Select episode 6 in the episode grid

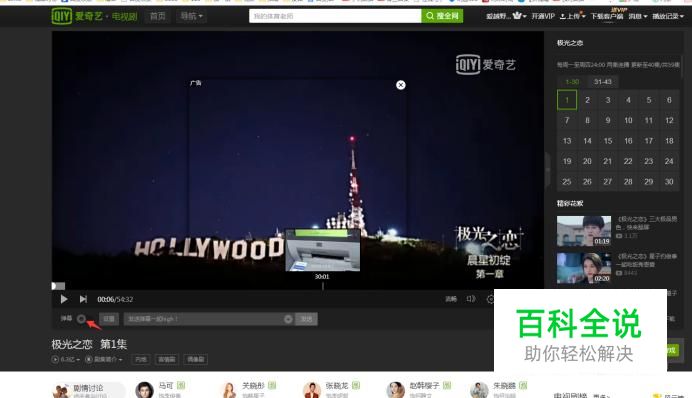tap(669, 100)
